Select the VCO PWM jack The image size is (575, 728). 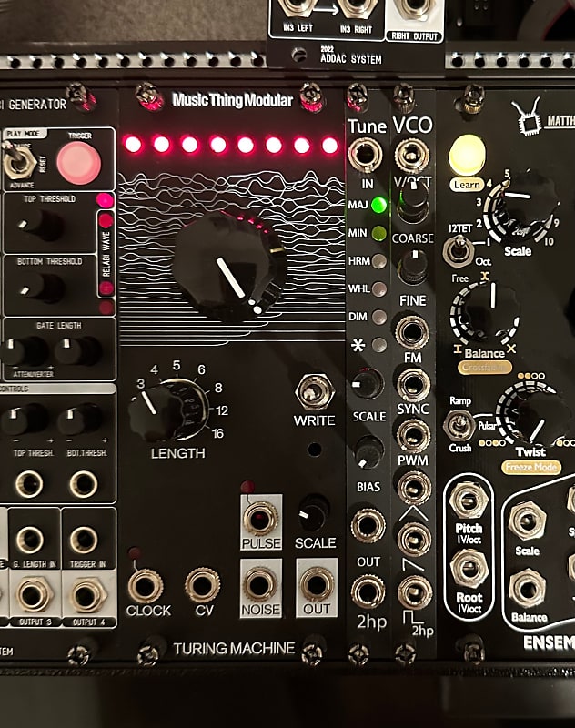click(x=413, y=436)
